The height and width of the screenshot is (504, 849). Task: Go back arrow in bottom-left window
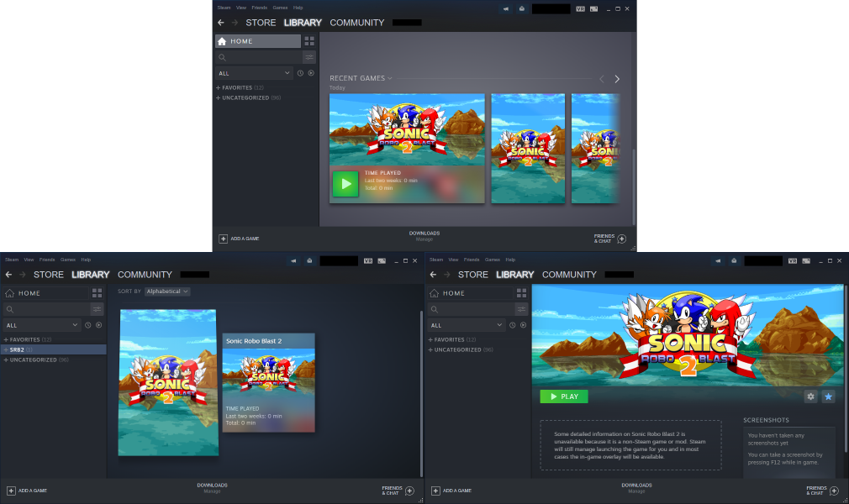point(8,275)
